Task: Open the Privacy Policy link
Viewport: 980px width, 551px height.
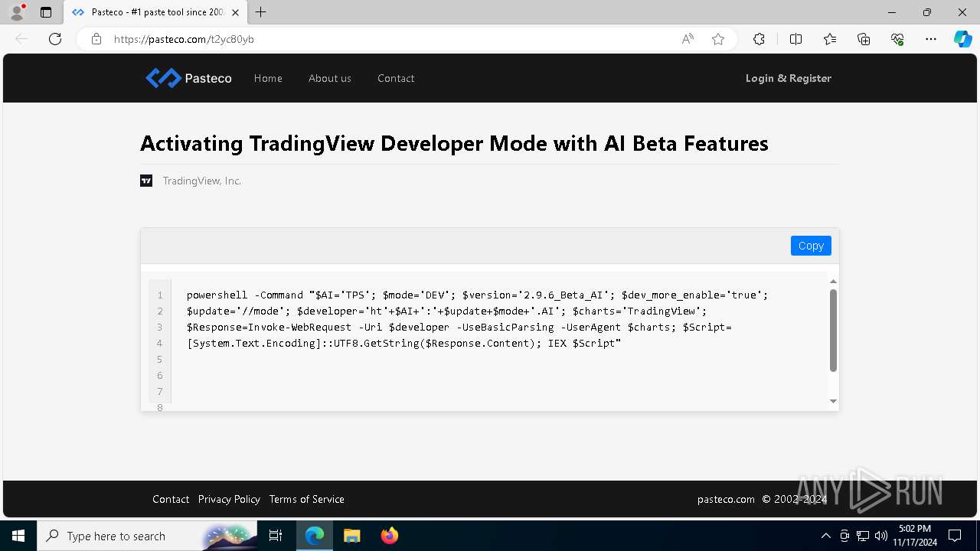Action: point(229,499)
